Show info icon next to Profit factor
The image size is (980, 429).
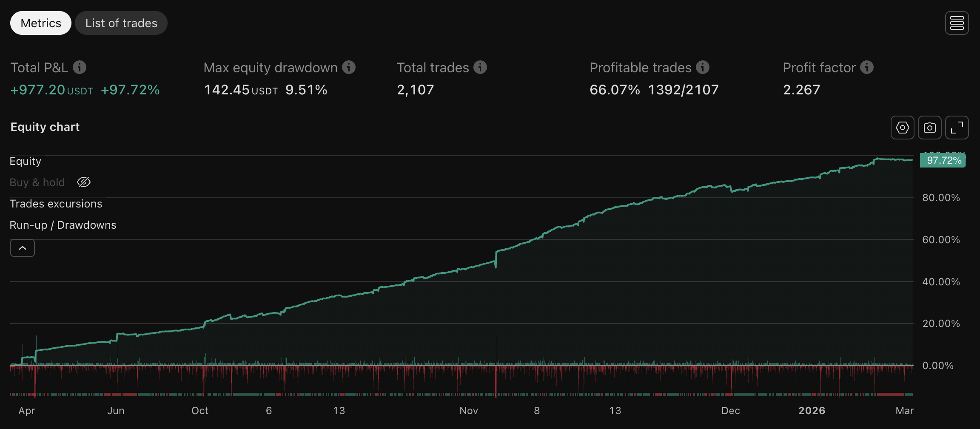pyautogui.click(x=867, y=67)
